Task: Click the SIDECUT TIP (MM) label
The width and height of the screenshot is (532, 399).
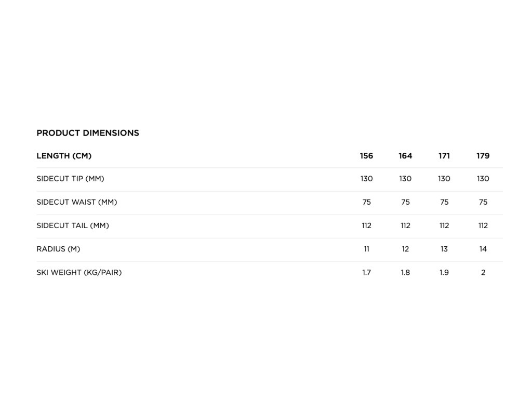Action: [70, 179]
